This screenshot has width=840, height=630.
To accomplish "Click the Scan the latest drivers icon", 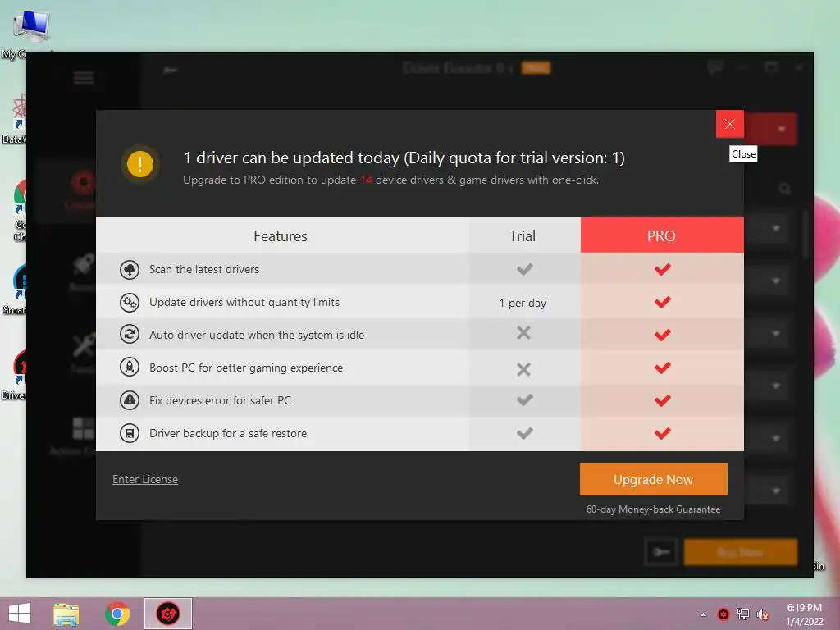I will coord(129,269).
